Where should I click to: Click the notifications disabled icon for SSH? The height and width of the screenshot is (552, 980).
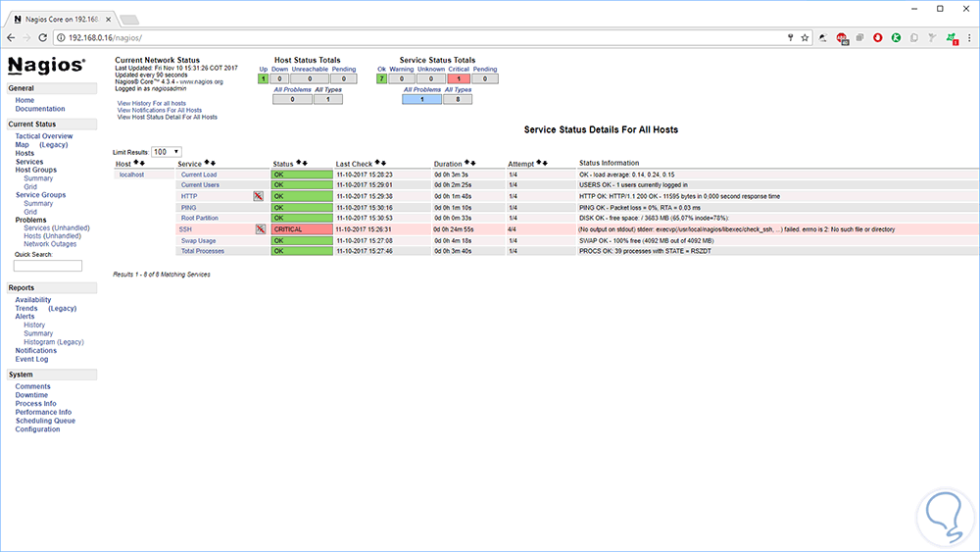coord(261,229)
